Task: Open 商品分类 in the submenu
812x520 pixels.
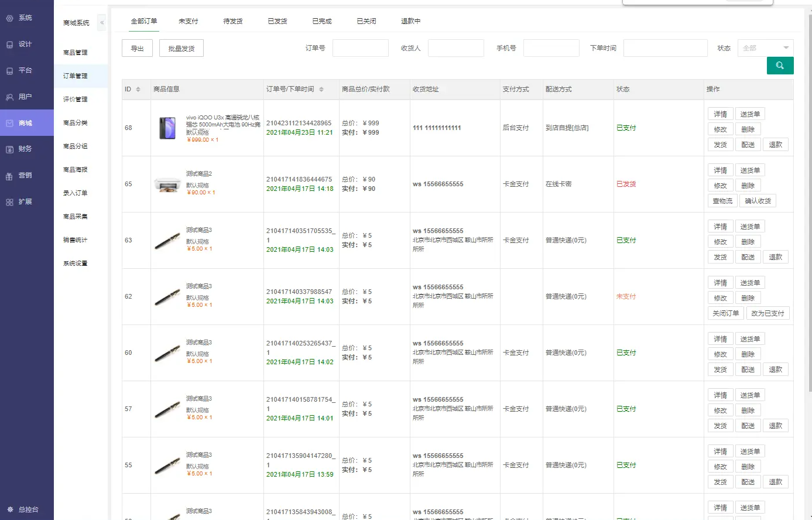Action: tap(76, 123)
